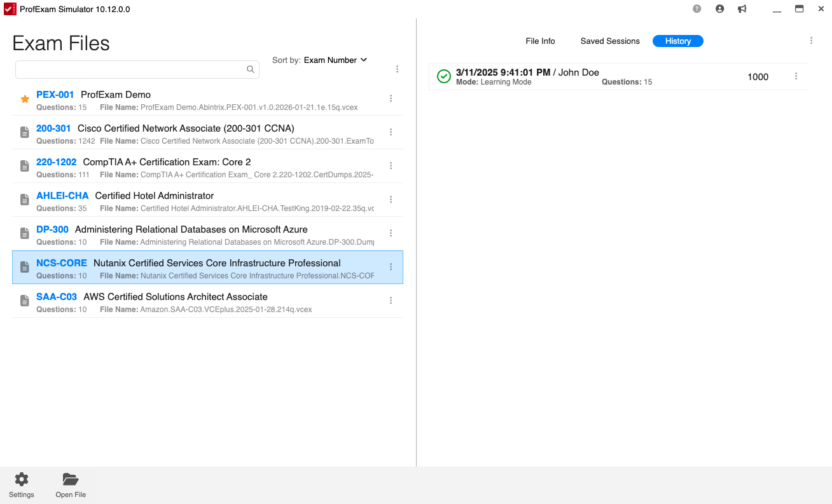Open the more options menu for NCS-CORE

[391, 267]
